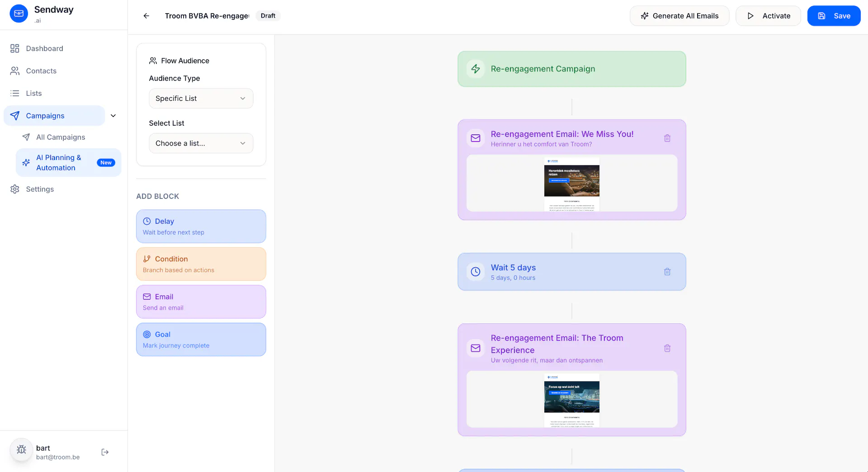Edit the campaign name Troom BVBA Re-engage
This screenshot has height=472, width=868.
click(x=207, y=16)
